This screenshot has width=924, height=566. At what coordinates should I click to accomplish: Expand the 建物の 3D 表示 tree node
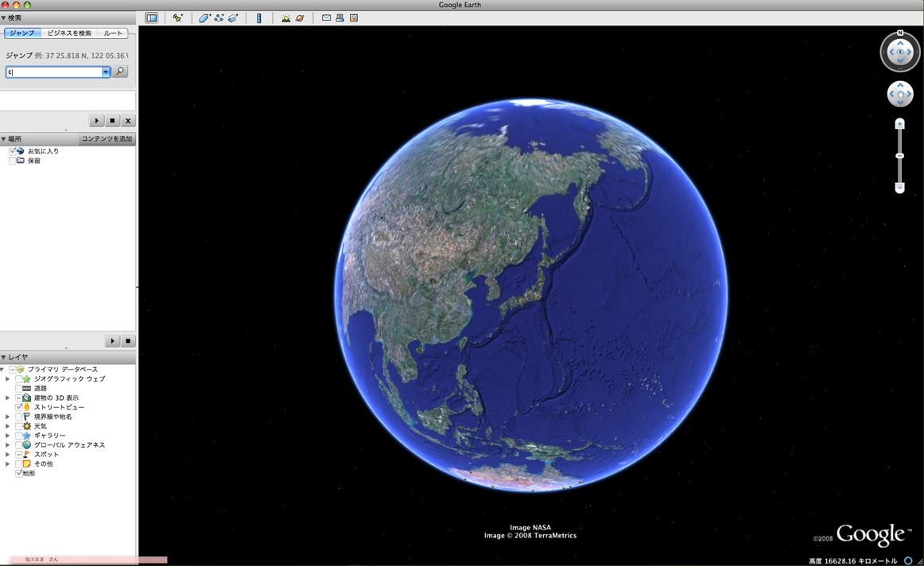pos(8,397)
